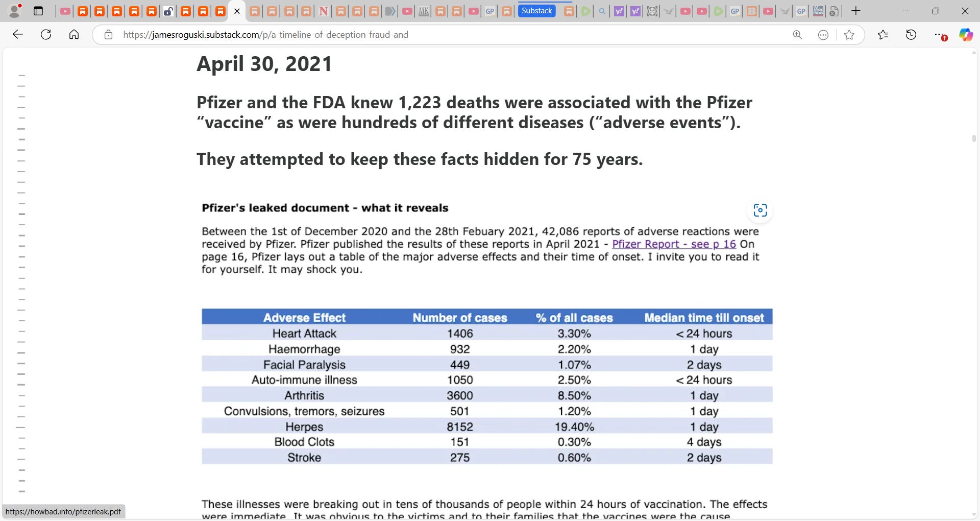
Task: Click 'Convulsions, tremors, seizures' cell
Action: 304,411
